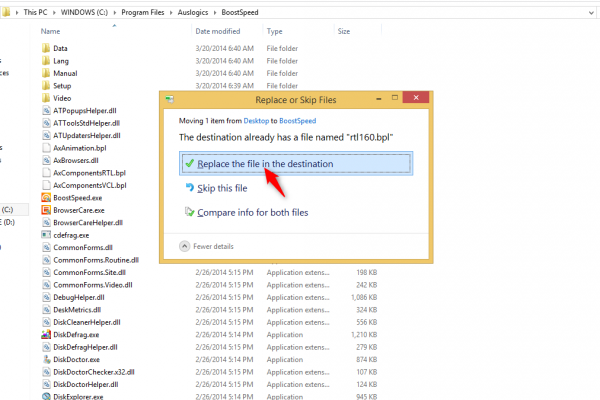The height and width of the screenshot is (400, 600).
Task: Expand breadcrumb arrow after Auslogics
Action: (215, 13)
